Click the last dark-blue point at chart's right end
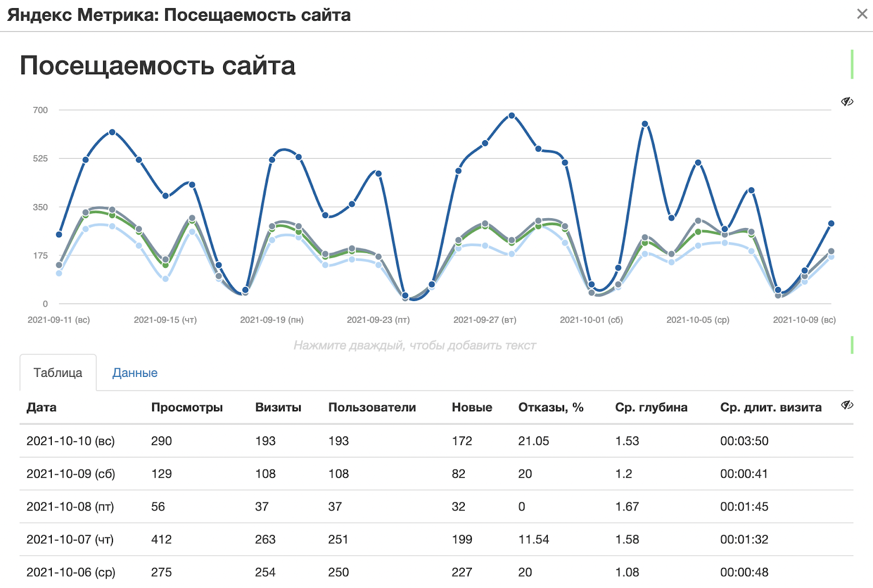Screen dimensions: 873x588 [831, 224]
